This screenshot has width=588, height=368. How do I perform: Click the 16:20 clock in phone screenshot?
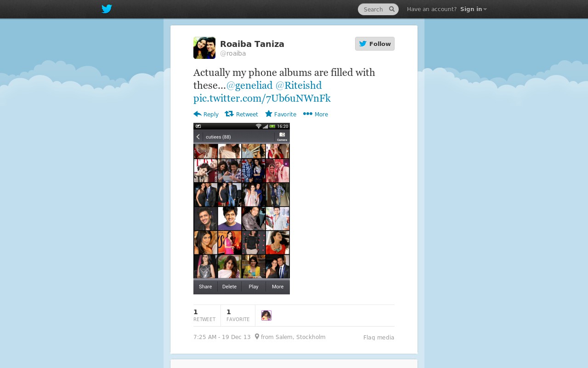click(x=283, y=126)
